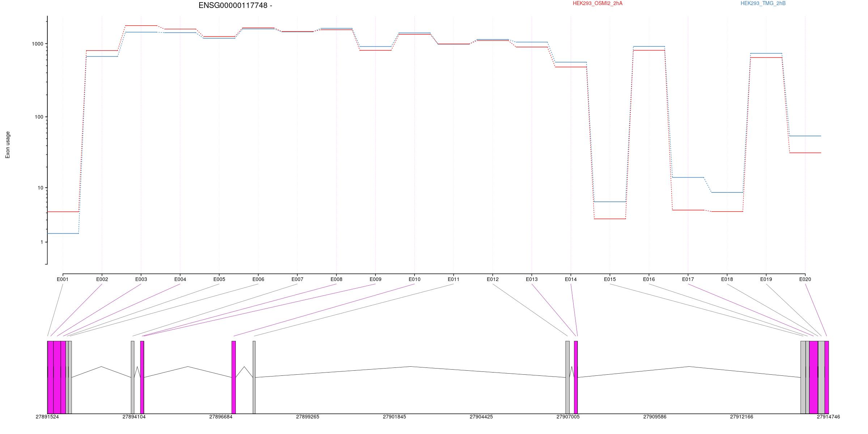
Task: Click the gray exon block above 27894104
Action: tap(133, 377)
